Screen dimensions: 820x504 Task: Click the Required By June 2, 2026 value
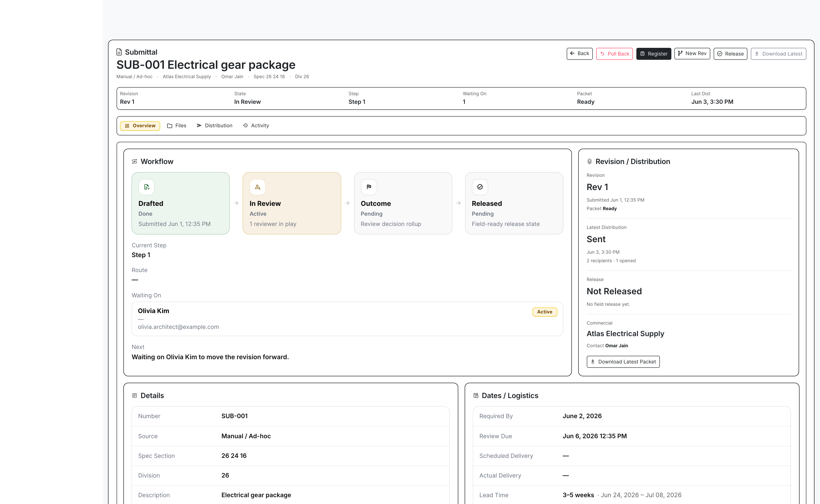tap(582, 416)
